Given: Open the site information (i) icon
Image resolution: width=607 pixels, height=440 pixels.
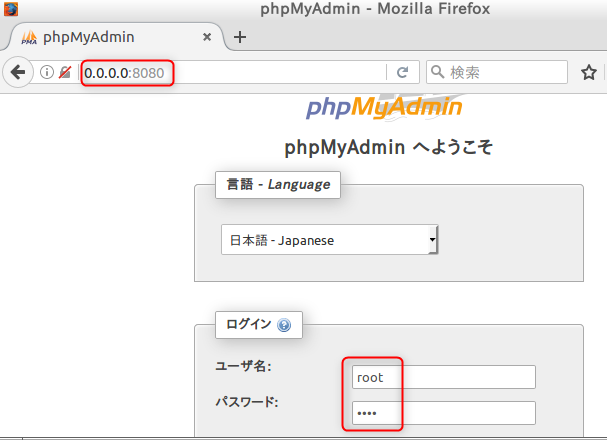Looking at the screenshot, I should click(x=47, y=72).
